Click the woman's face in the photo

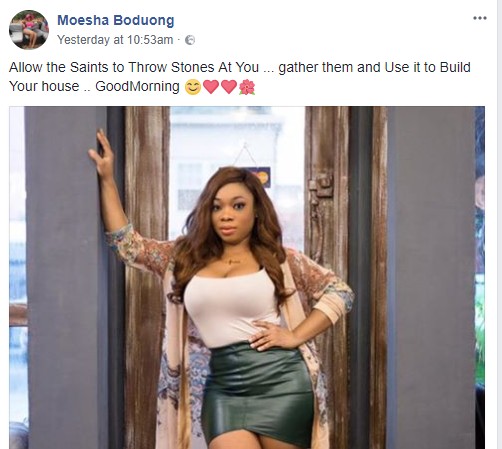click(230, 213)
